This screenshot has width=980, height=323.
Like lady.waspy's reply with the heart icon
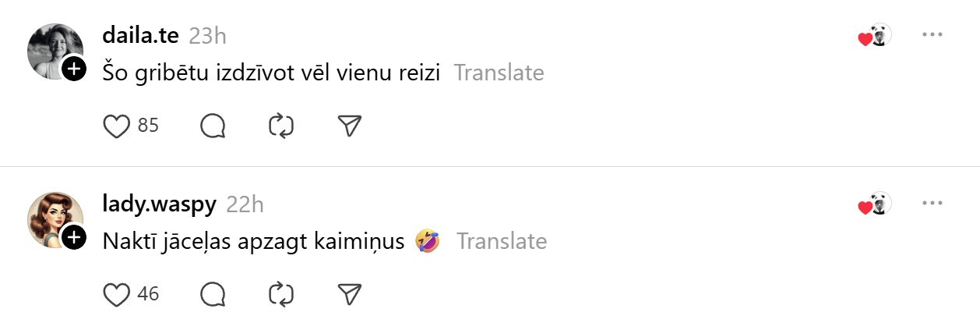[x=116, y=294]
